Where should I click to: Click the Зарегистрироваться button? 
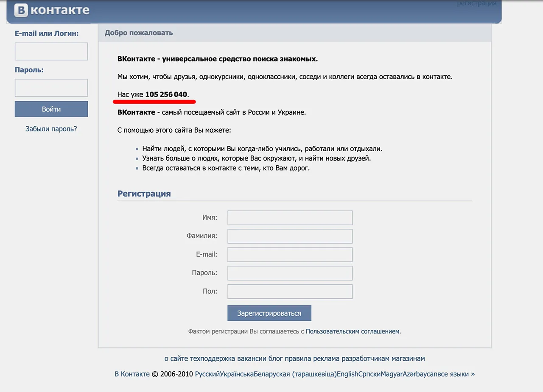(x=269, y=313)
